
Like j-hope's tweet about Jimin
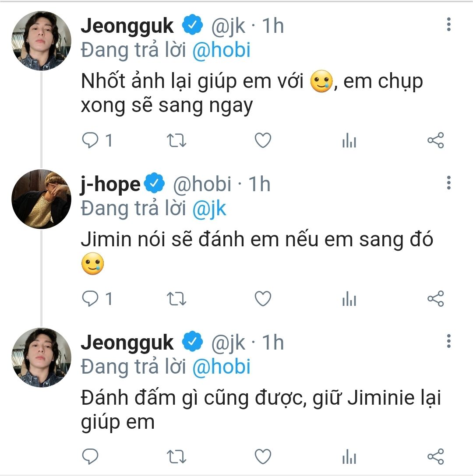click(x=263, y=299)
